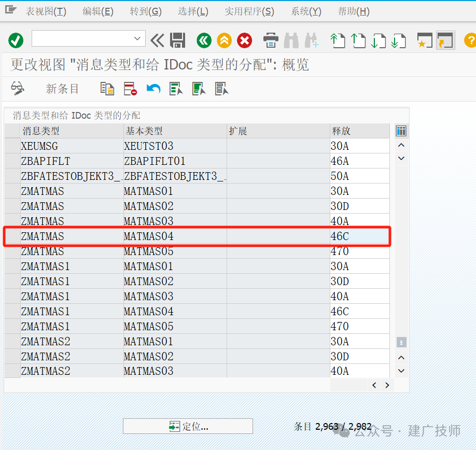This screenshot has height=450, width=476.
Task: Click the 扩展 column header
Action: point(278,131)
